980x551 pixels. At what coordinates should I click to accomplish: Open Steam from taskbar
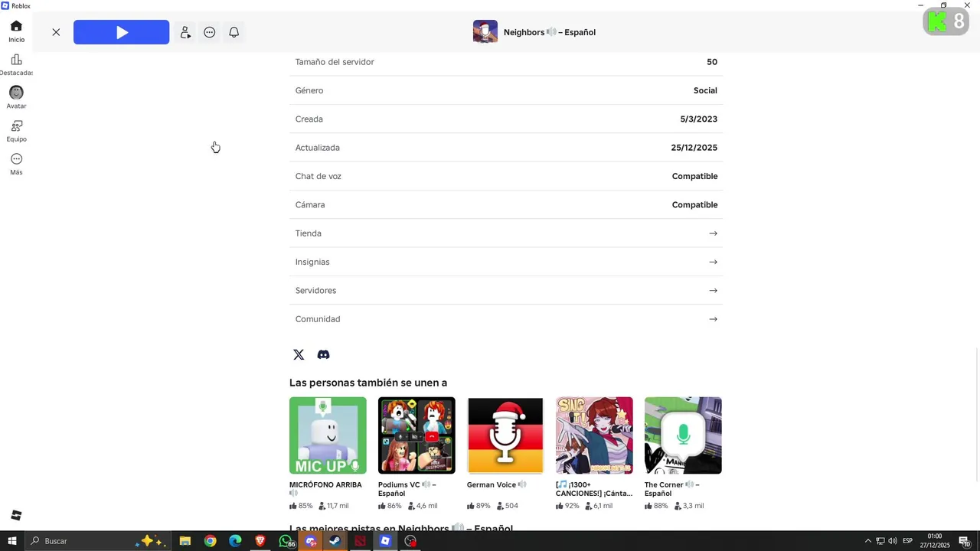[x=335, y=541]
